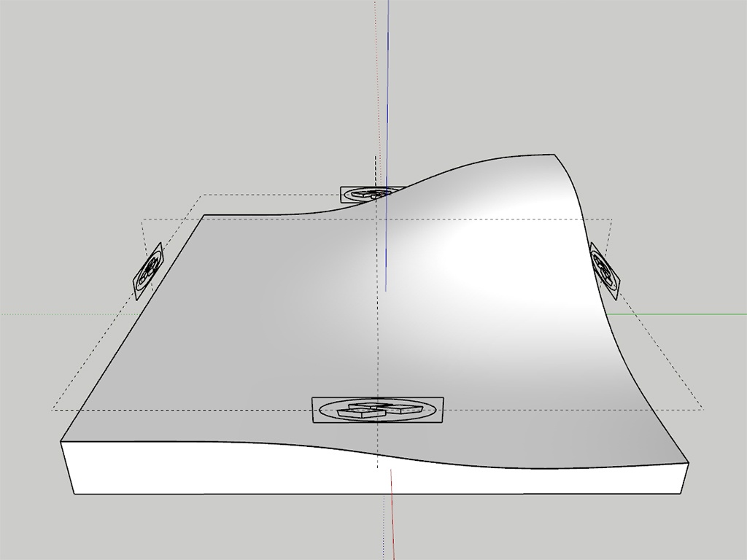Select the front marker plate with four-square emblem
The height and width of the screenshot is (560, 747).
click(378, 410)
